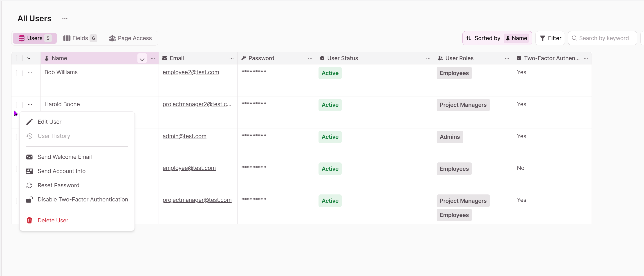
Task: Click the envelope icon in the Email header
Action: point(164,58)
